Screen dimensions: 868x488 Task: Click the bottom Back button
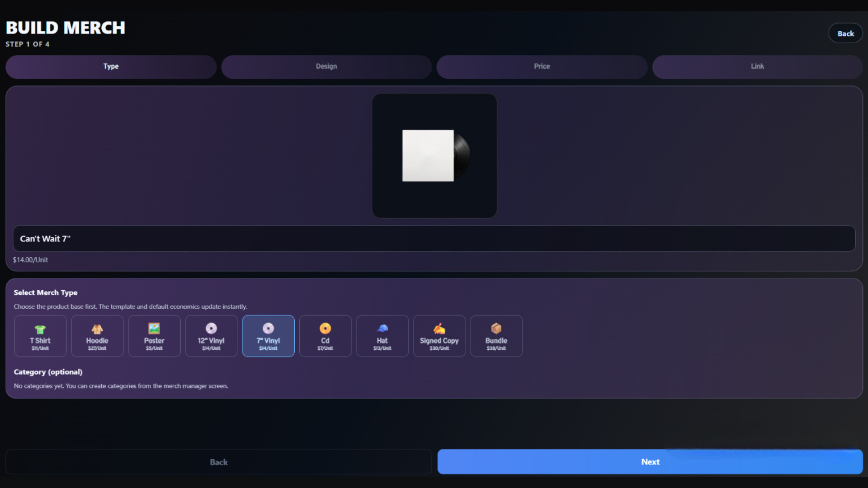point(218,462)
